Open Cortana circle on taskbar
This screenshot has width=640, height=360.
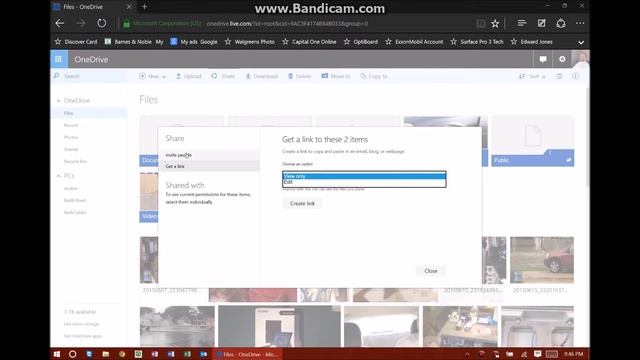click(x=73, y=354)
